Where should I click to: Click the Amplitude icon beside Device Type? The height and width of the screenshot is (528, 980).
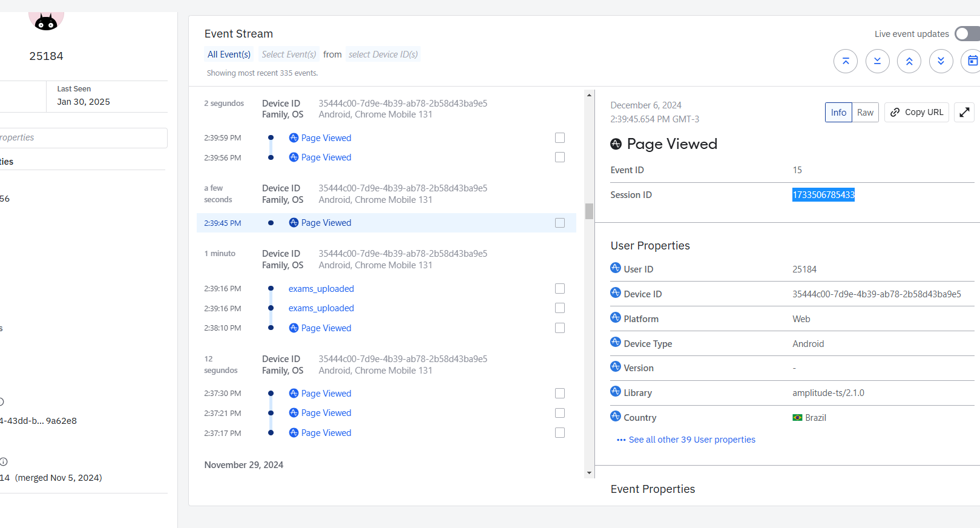click(x=616, y=343)
